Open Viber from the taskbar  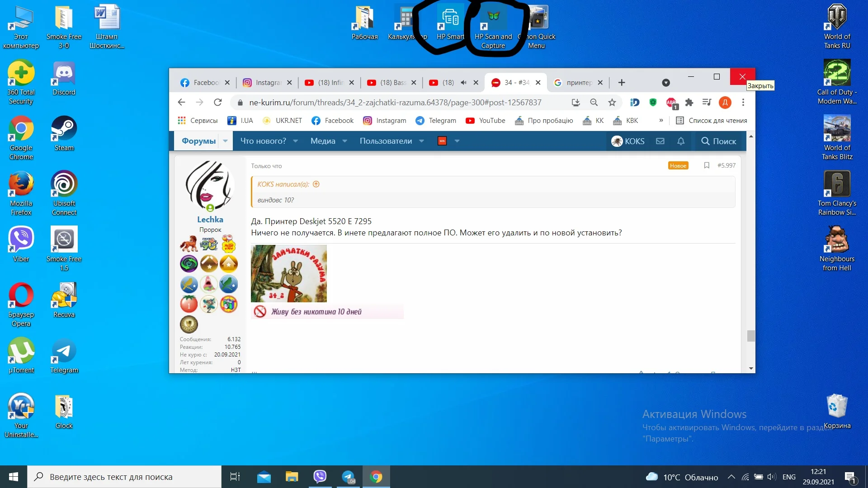[320, 477]
